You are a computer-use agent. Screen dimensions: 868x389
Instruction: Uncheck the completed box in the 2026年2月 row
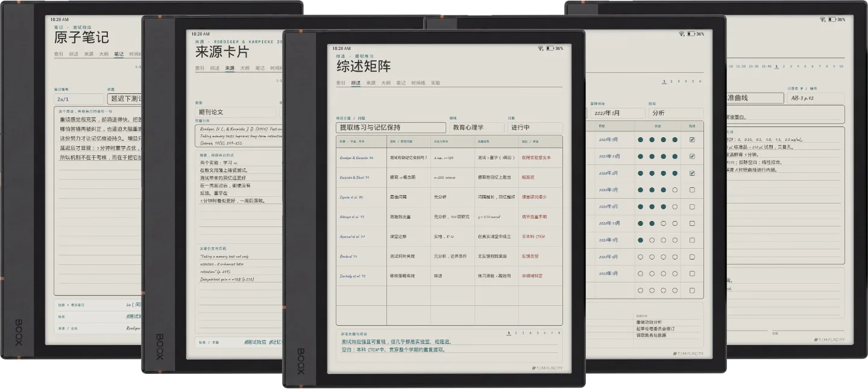tap(692, 173)
